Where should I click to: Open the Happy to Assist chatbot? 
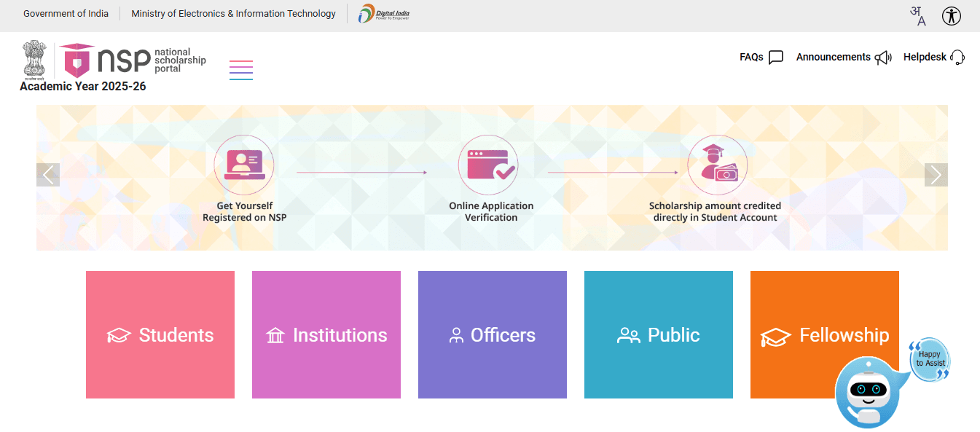[x=866, y=391]
